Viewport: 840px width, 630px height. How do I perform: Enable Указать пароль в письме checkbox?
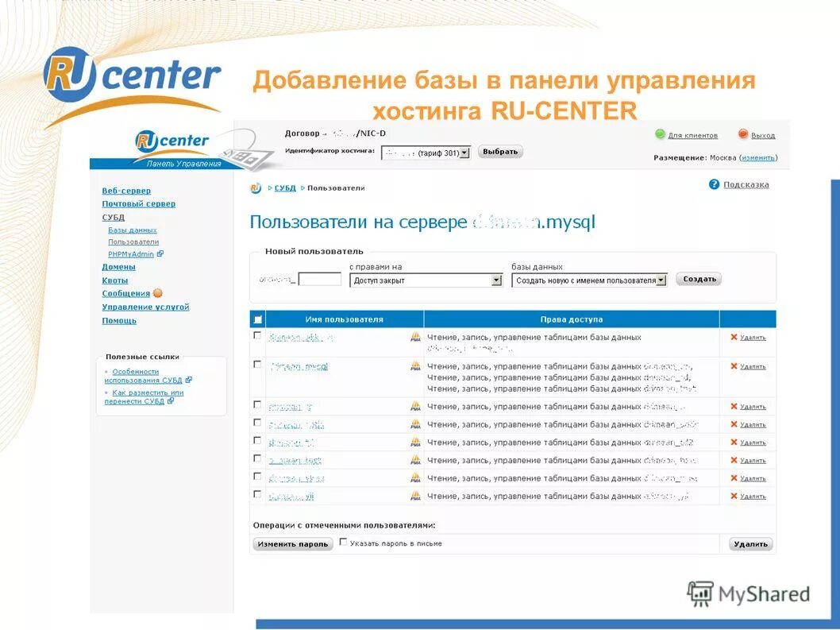tap(344, 542)
